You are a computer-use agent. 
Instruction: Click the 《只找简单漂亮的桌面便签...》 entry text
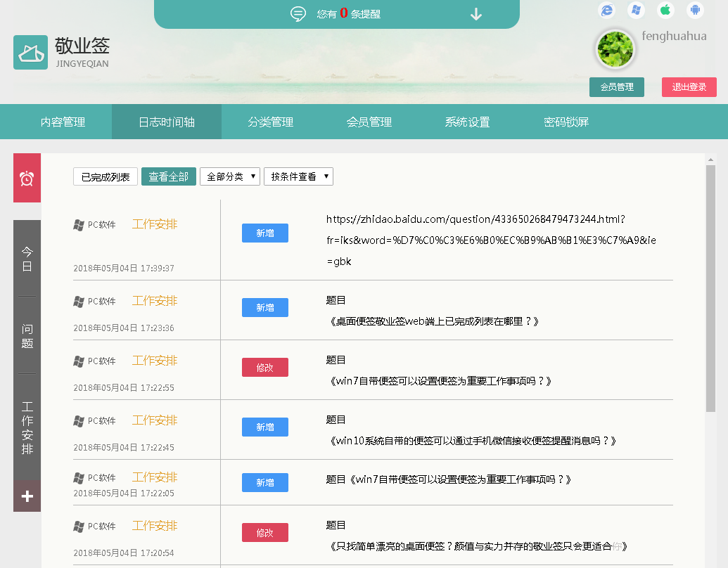[478, 547]
